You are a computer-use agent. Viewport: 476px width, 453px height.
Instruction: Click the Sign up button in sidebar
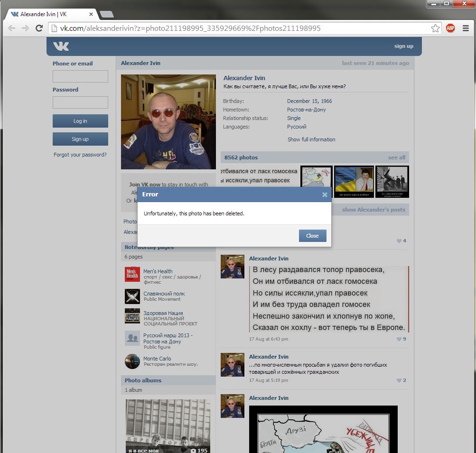coord(80,139)
